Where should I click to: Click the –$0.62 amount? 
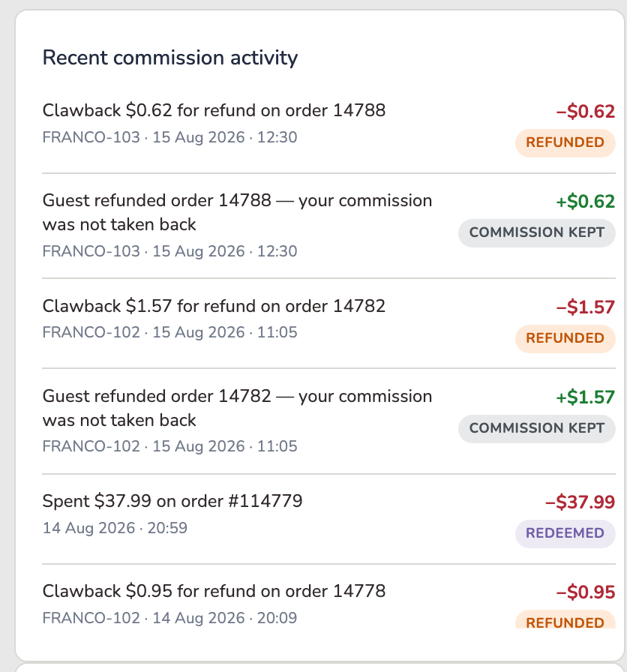(586, 112)
